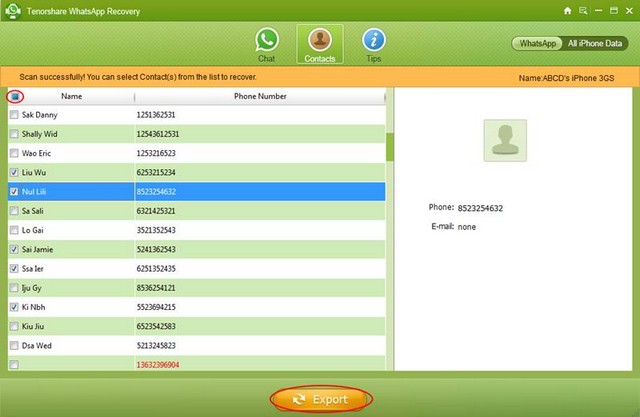The image size is (640, 417).
Task: Open the Contacts section
Action: point(320,44)
